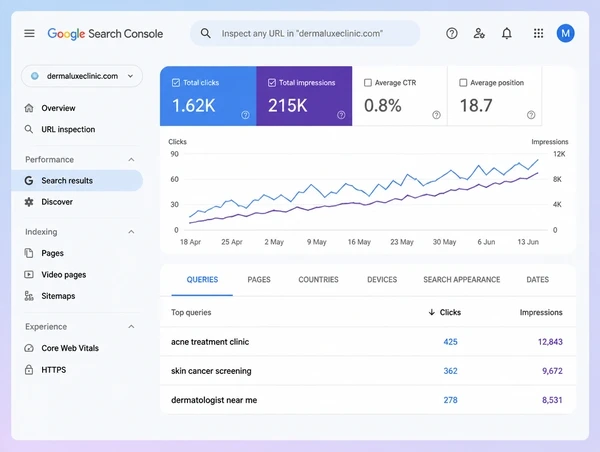Enable the Average CTR checkbox
Screen dimensions: 600x452
tap(368, 83)
